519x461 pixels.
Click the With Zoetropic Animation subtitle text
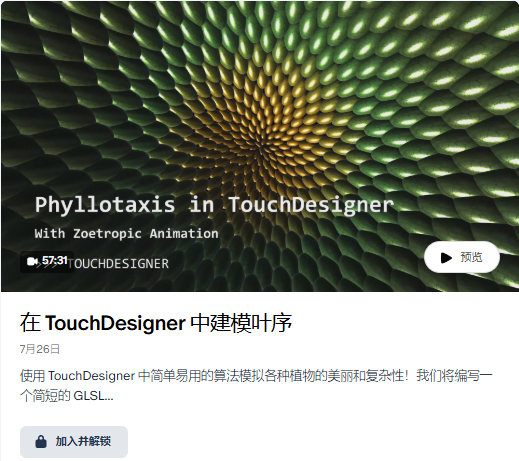point(126,233)
